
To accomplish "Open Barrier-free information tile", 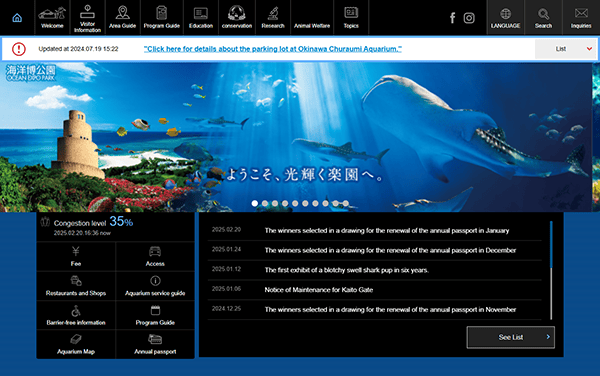I will [76, 315].
